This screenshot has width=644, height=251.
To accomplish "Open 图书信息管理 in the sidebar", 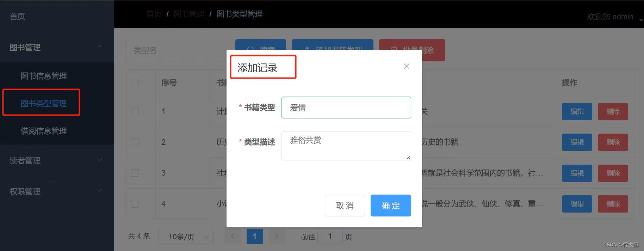I will [x=44, y=76].
